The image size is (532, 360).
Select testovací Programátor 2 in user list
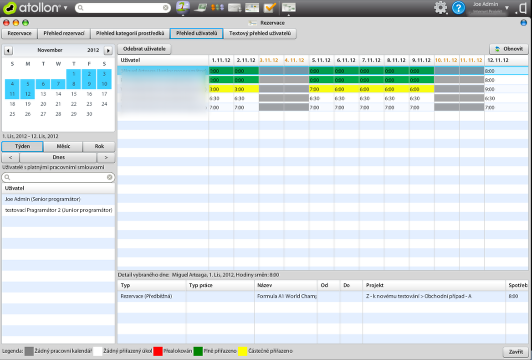click(x=58, y=210)
